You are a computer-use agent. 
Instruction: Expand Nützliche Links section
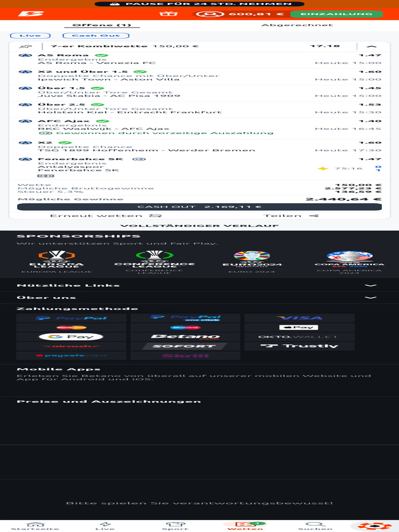tap(199, 285)
